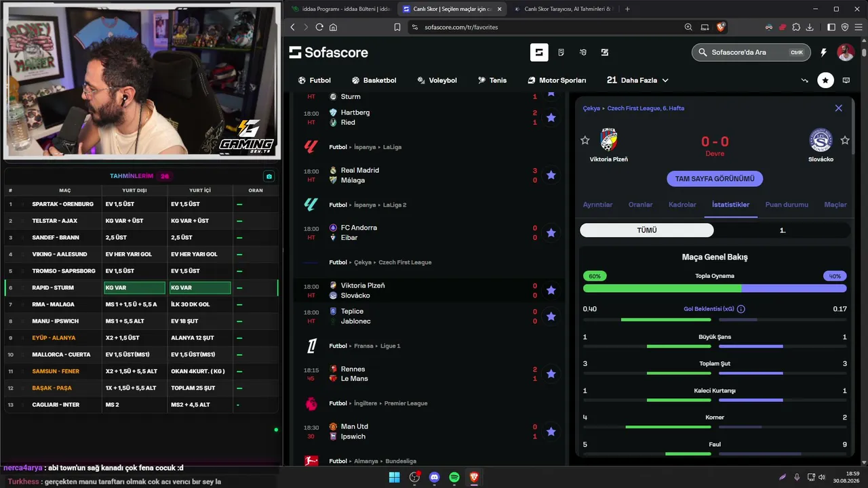Toggle favorite star for Teplice vs Jablonec
This screenshot has width=868, height=488.
tap(551, 316)
